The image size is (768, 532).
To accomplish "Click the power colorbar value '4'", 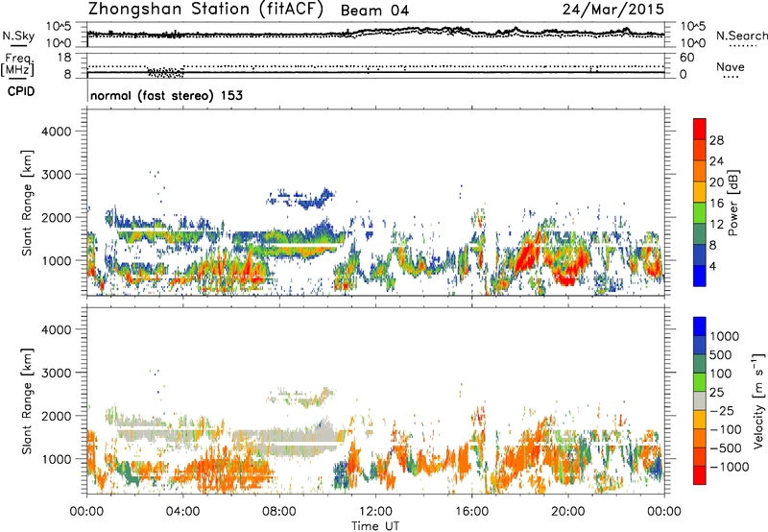I will [x=713, y=266].
